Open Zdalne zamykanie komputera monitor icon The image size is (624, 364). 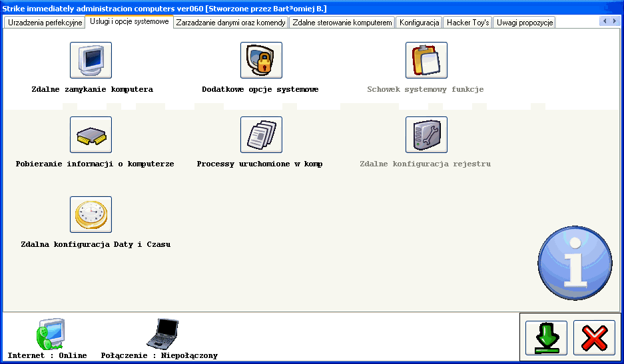[x=91, y=61]
